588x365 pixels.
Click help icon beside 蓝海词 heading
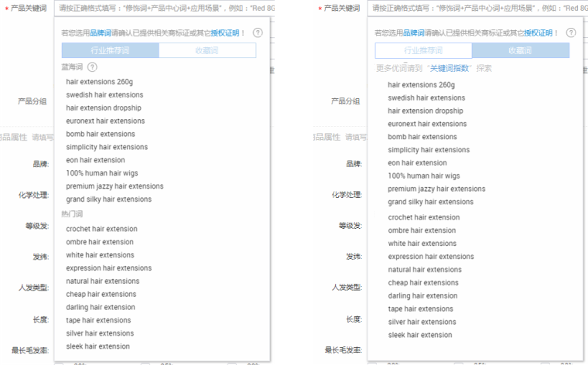pos(92,67)
